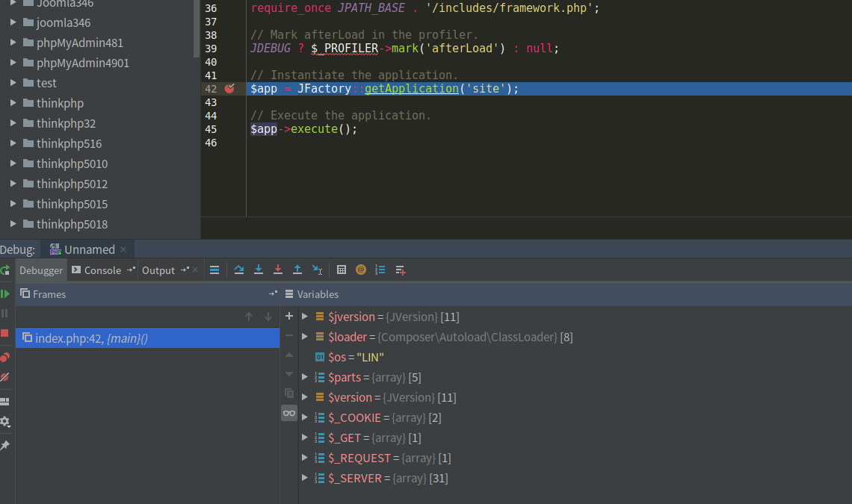852x504 pixels.
Task: Open the debugger settings gear icon
Action: tap(4, 422)
